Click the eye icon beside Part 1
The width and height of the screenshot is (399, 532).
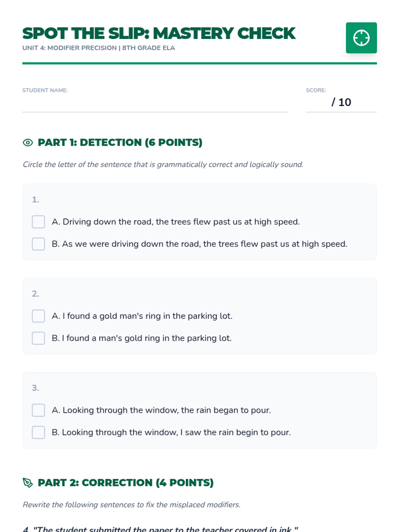[x=28, y=143]
